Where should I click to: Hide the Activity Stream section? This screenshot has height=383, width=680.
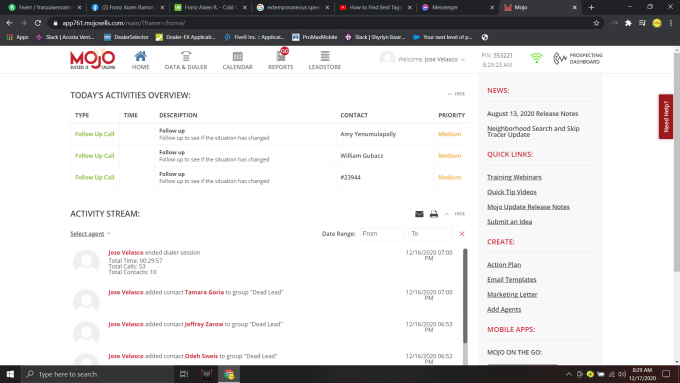tap(456, 214)
